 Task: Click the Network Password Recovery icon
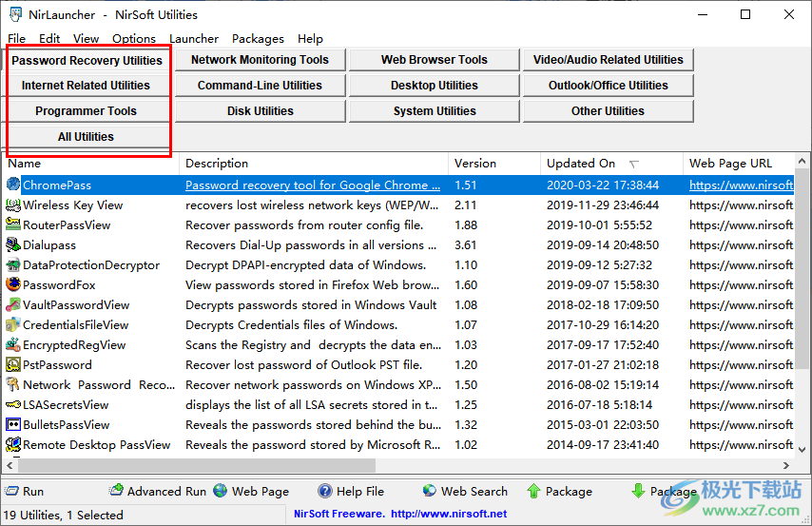[13, 384]
